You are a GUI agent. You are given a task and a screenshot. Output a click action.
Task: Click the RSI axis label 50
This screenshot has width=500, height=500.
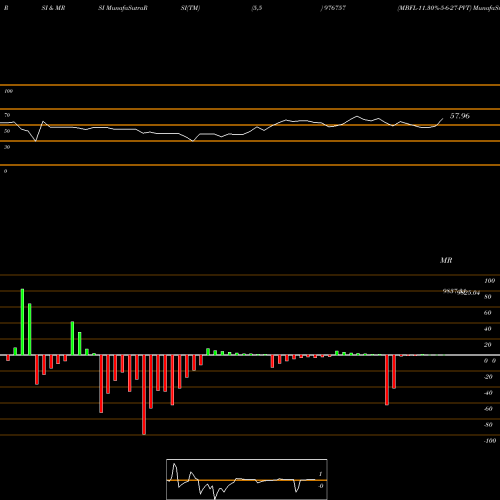pyautogui.click(x=7, y=131)
